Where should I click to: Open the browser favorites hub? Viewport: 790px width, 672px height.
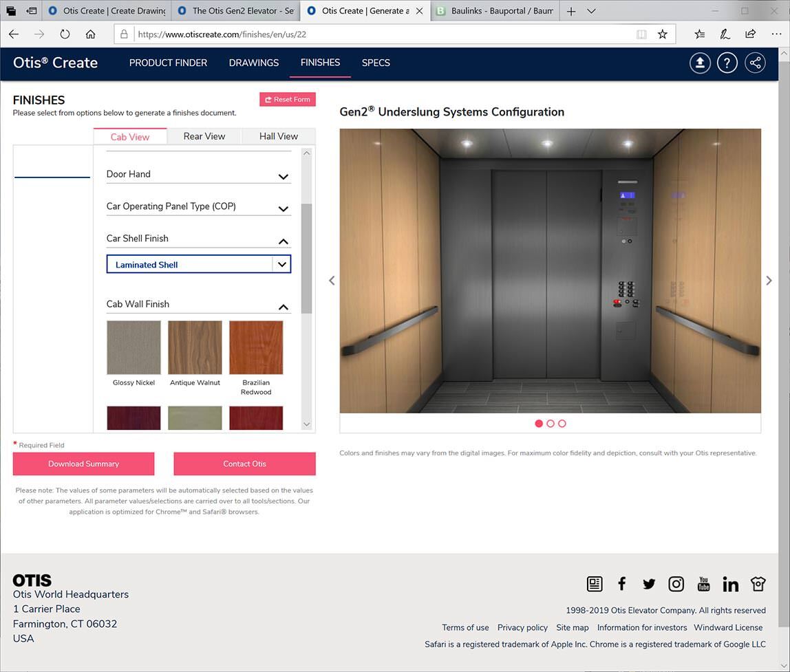pyautogui.click(x=699, y=34)
